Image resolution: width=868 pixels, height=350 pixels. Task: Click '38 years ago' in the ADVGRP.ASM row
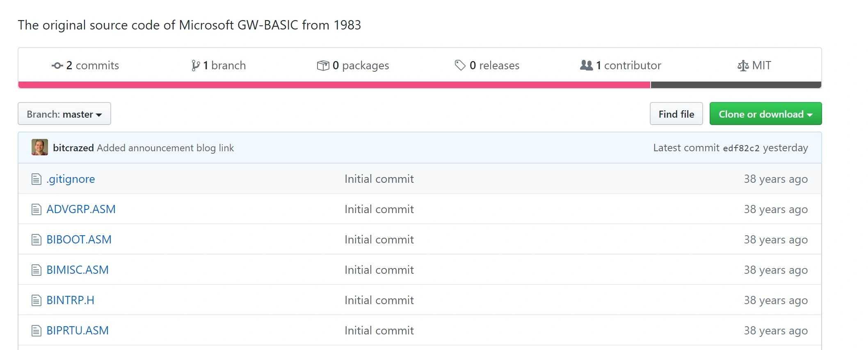tap(776, 209)
